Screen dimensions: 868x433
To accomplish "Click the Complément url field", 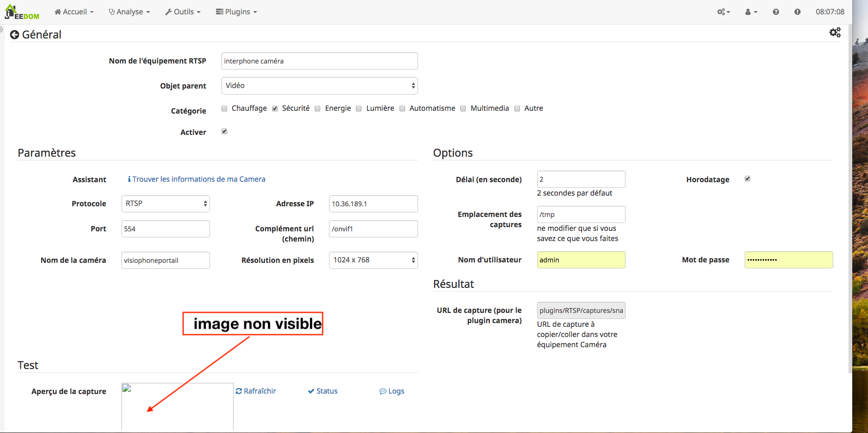I will tap(373, 229).
